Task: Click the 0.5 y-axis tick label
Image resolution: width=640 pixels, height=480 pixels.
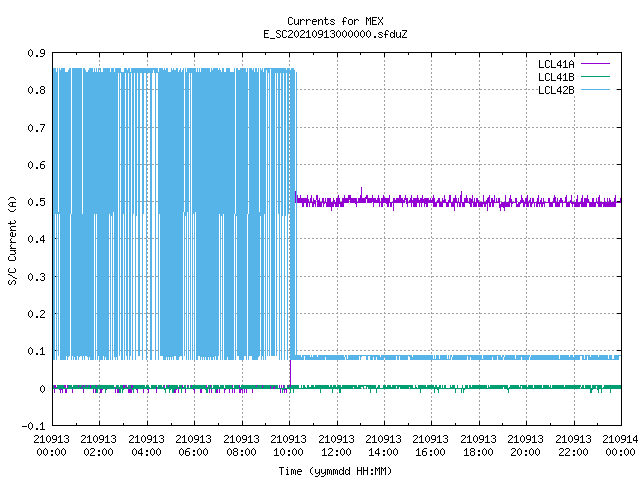Action: coord(36,202)
